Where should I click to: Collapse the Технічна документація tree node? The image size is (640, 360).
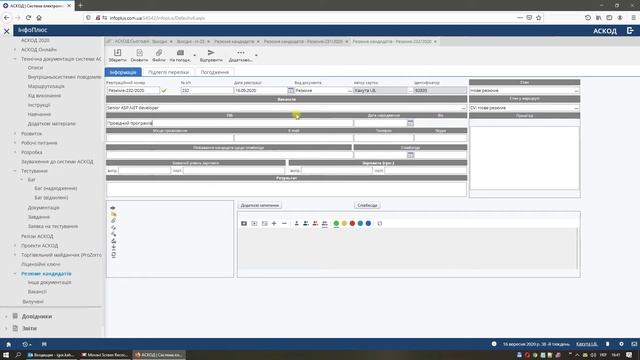pyautogui.click(x=15, y=59)
